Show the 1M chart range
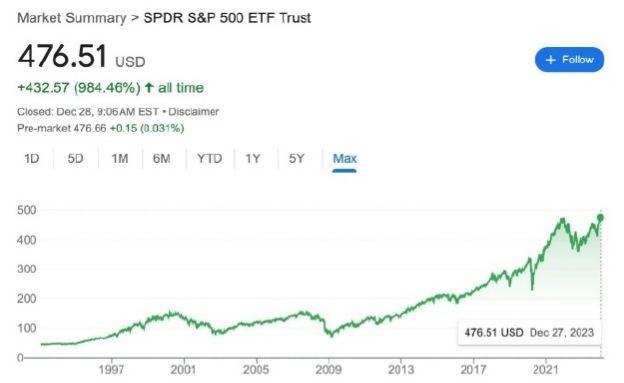The image size is (624, 383). coord(120,159)
